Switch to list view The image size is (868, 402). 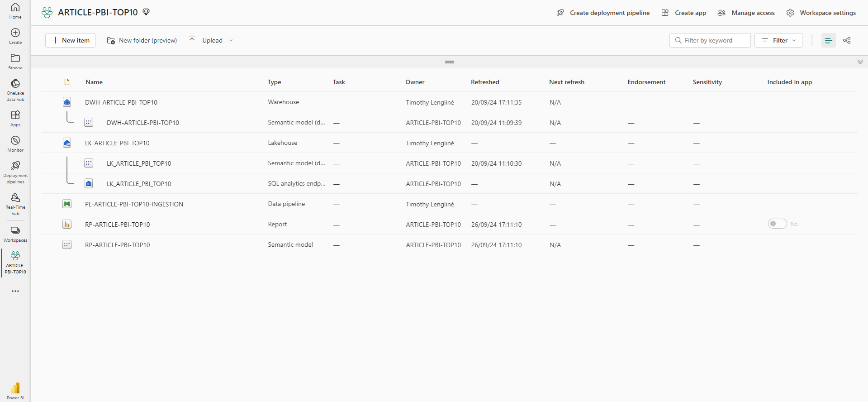point(828,40)
